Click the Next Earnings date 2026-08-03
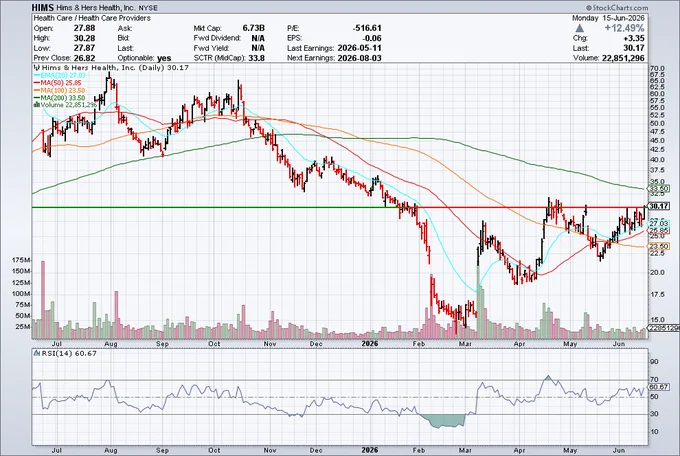 click(x=360, y=58)
